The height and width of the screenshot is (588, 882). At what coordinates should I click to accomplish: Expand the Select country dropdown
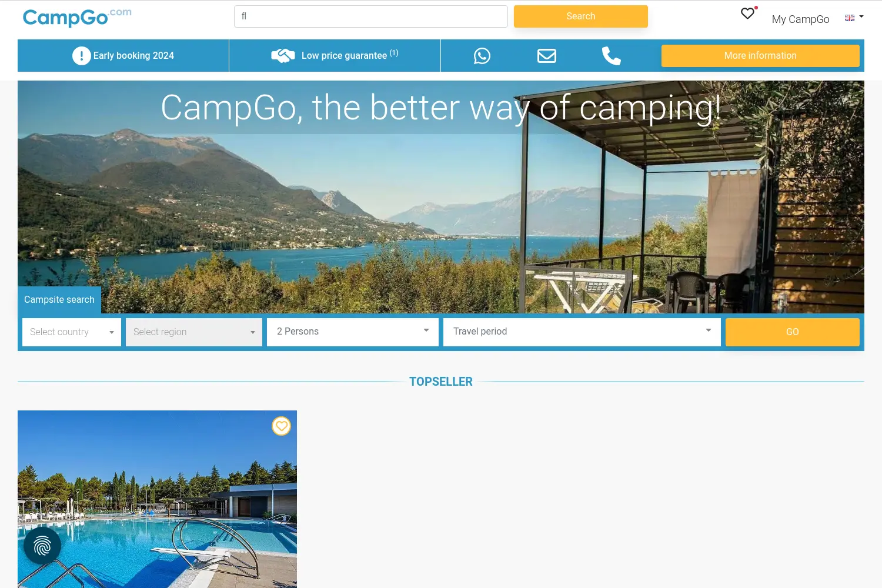point(72,332)
